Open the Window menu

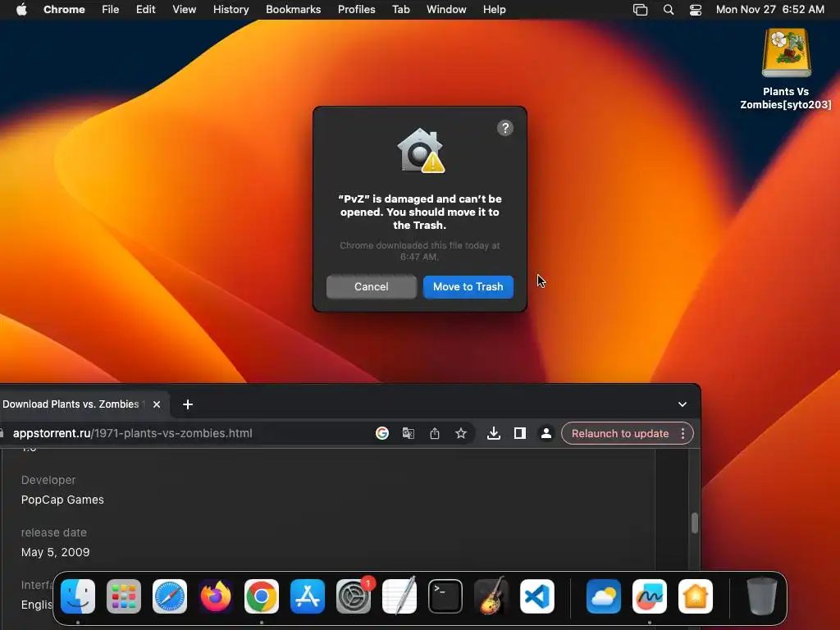click(446, 10)
